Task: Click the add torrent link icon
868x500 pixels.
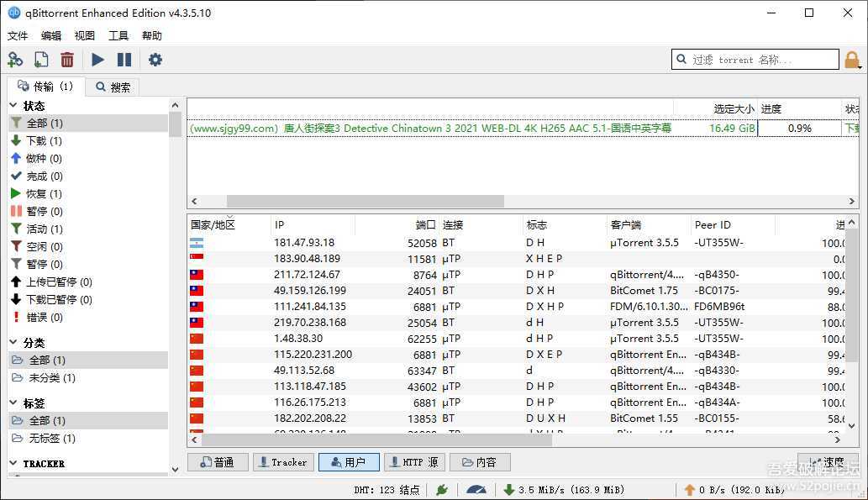Action: (15, 60)
